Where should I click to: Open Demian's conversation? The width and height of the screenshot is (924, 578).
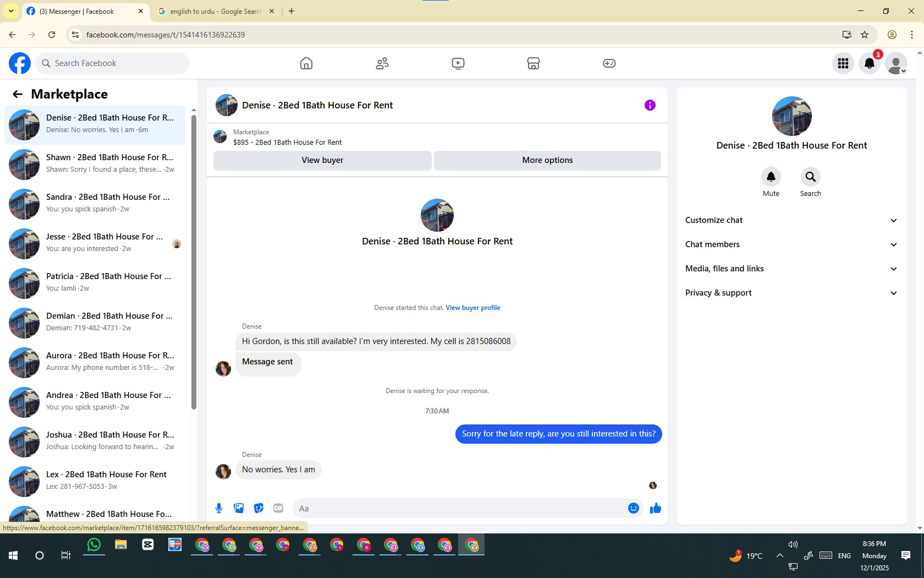[95, 322]
